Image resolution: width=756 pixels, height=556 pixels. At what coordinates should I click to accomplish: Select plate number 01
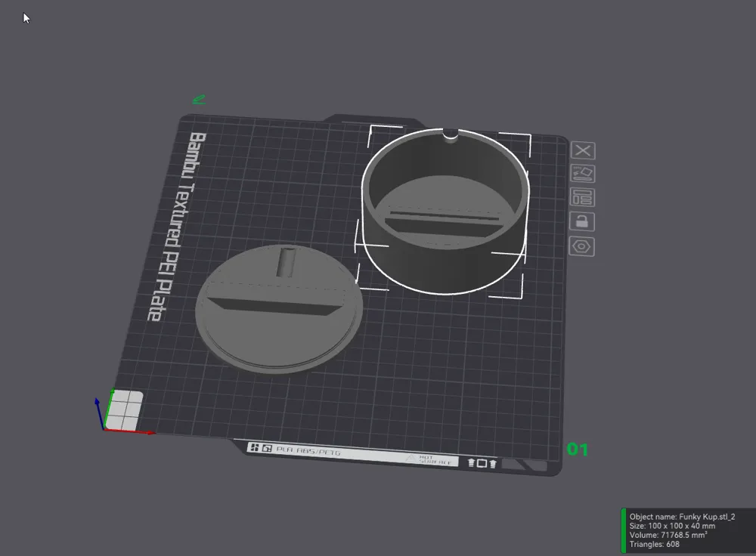point(578,450)
